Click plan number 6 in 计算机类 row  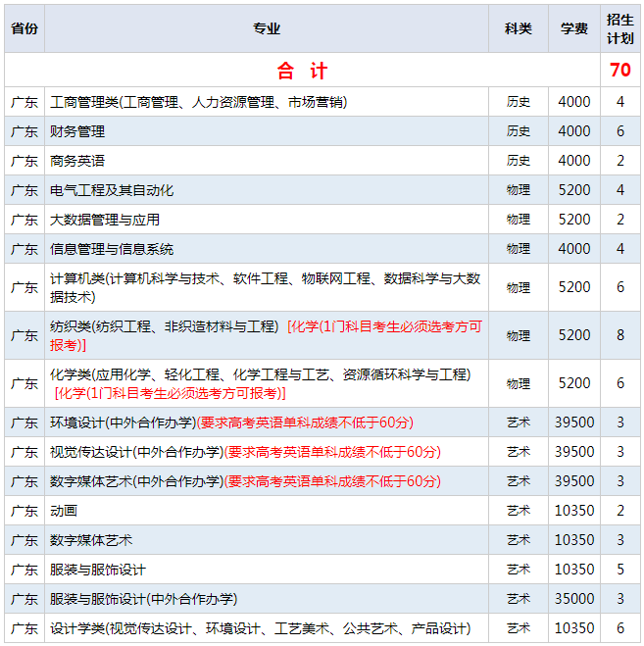pyautogui.click(x=620, y=287)
